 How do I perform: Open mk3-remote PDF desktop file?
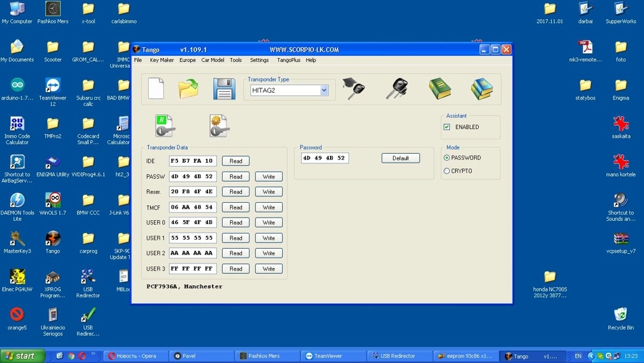(585, 51)
